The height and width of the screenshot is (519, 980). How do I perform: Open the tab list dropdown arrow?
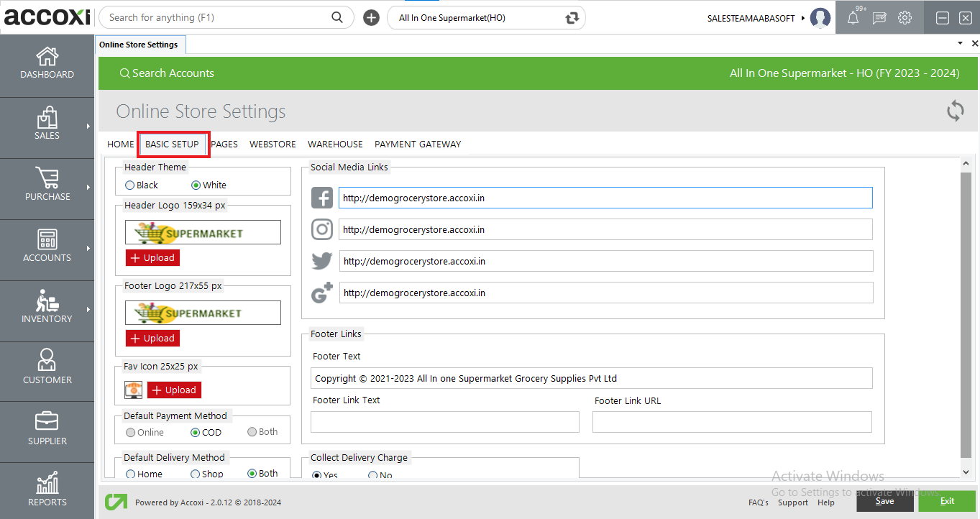coord(959,43)
